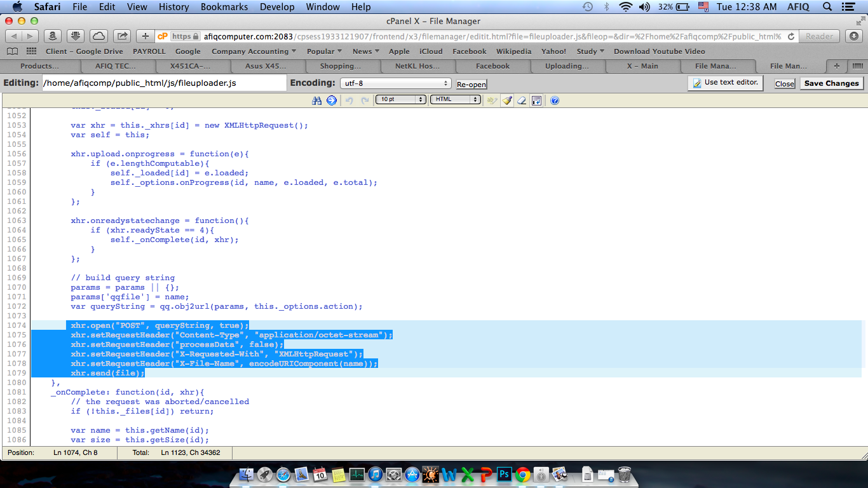The height and width of the screenshot is (488, 868).
Task: Switch to the Uploading... tab
Action: pos(567,66)
